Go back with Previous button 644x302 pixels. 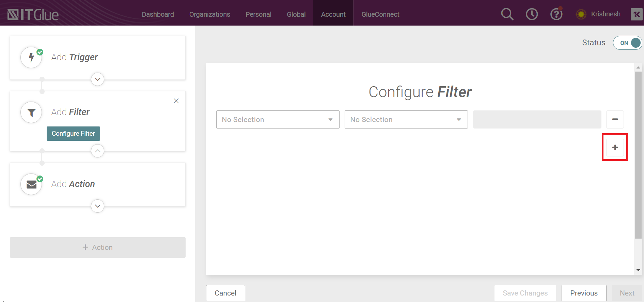point(584,293)
